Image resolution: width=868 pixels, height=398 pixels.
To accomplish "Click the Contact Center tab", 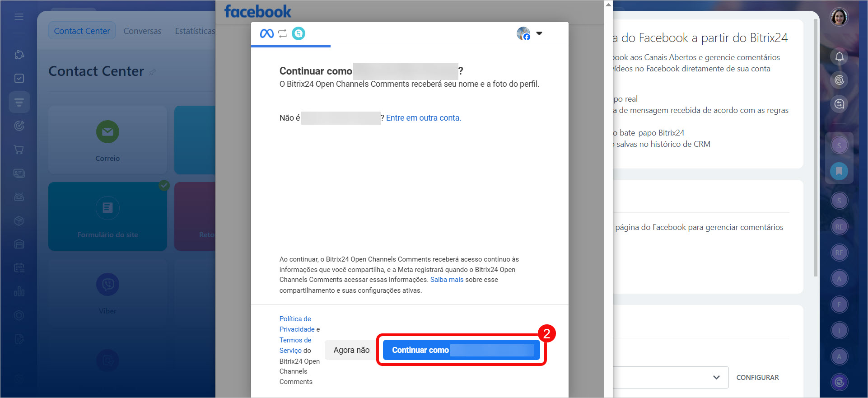I will coord(82,31).
